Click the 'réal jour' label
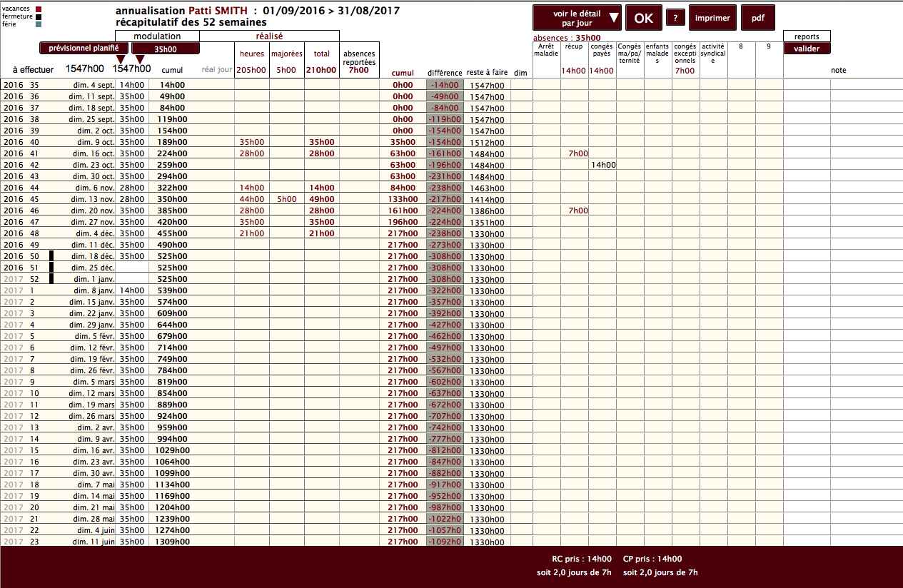Screen dimensions: 903x588 click(x=217, y=70)
